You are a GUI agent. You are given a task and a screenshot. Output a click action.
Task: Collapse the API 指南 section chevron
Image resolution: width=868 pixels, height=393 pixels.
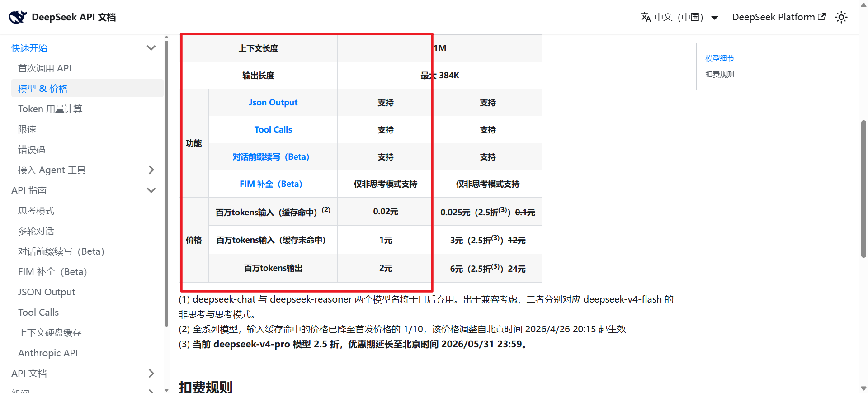click(151, 190)
